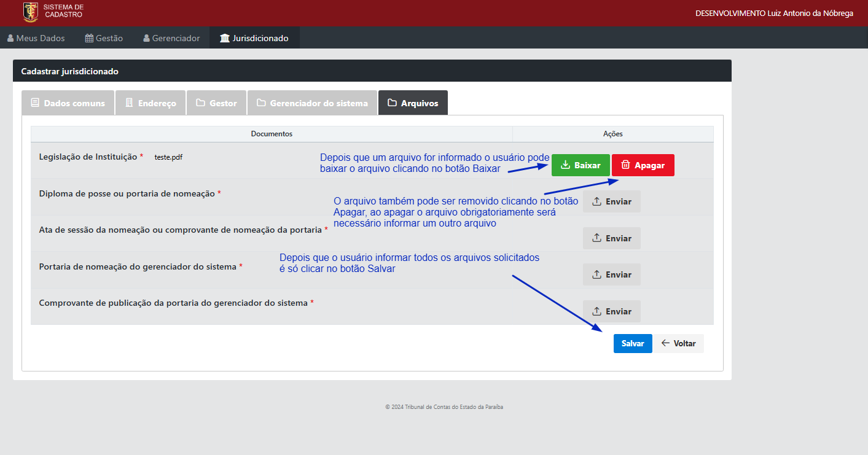Viewport: 868px width, 455px height.
Task: Click the trash icon in Apagar button
Action: (625, 165)
